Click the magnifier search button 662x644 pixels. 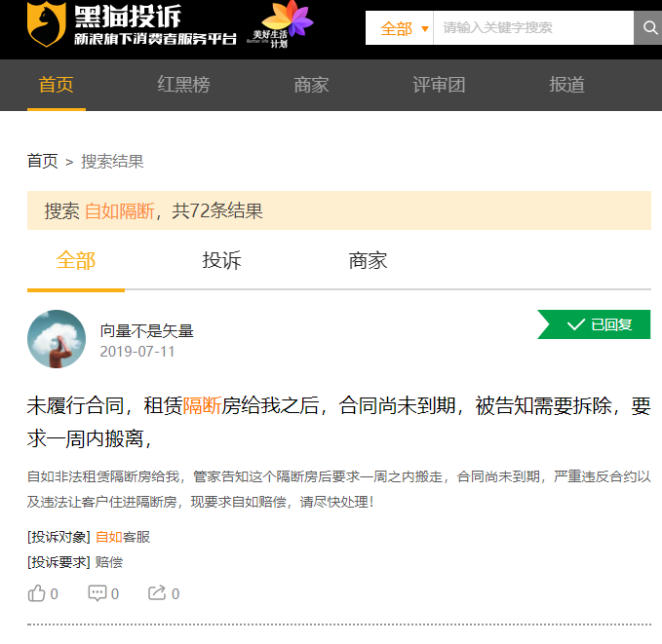coord(649,28)
